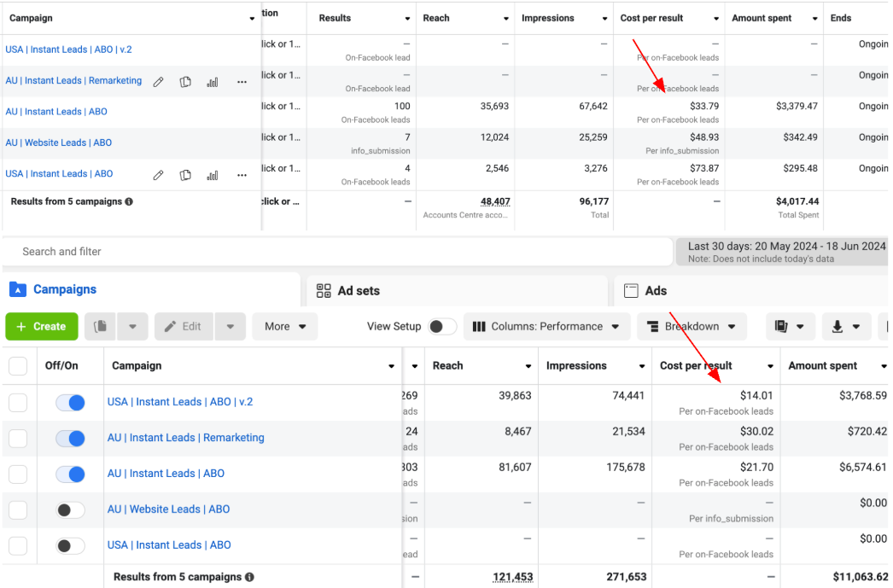
Task: Duplicate AU Instant Leads Remarketing campaign icon
Action: (x=185, y=82)
